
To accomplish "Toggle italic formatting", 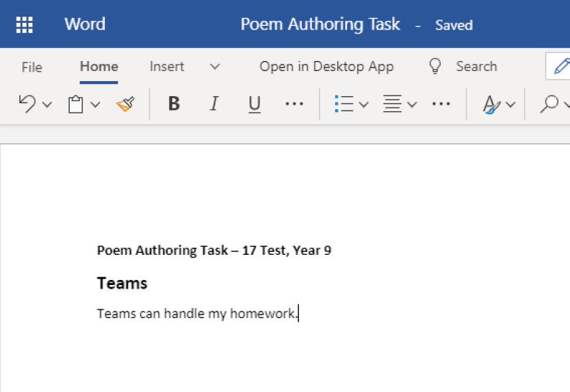I will [x=213, y=104].
